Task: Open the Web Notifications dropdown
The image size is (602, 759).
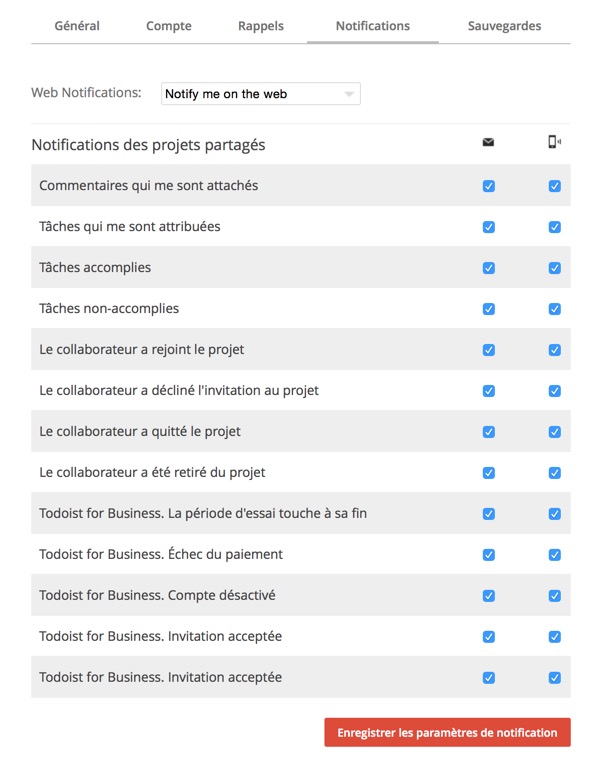Action: coord(260,93)
